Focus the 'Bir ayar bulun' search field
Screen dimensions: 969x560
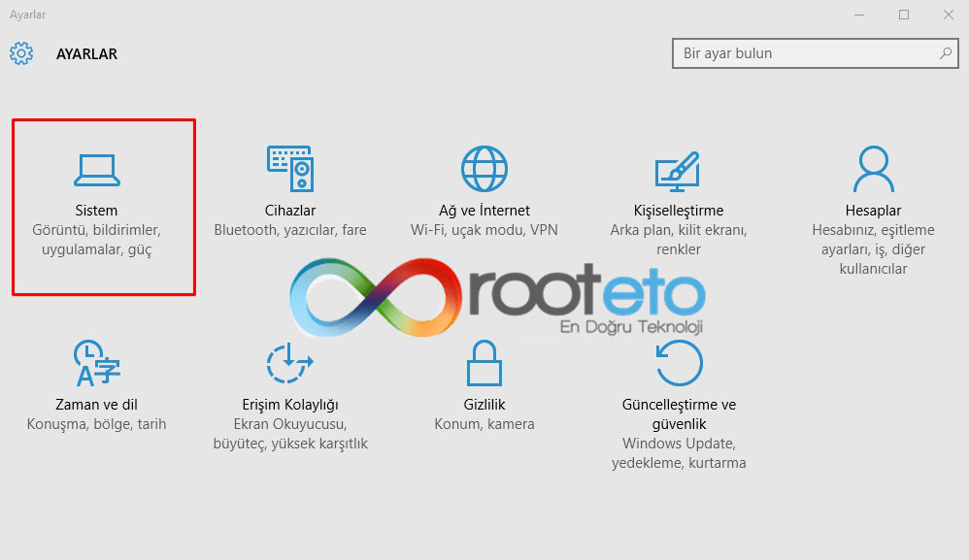click(816, 53)
